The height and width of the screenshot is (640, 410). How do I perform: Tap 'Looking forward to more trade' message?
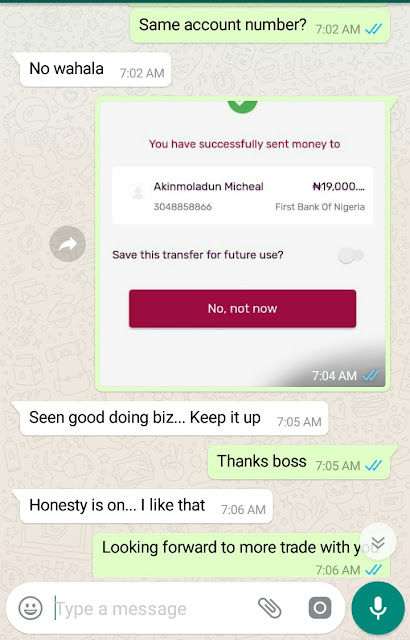pyautogui.click(x=242, y=555)
